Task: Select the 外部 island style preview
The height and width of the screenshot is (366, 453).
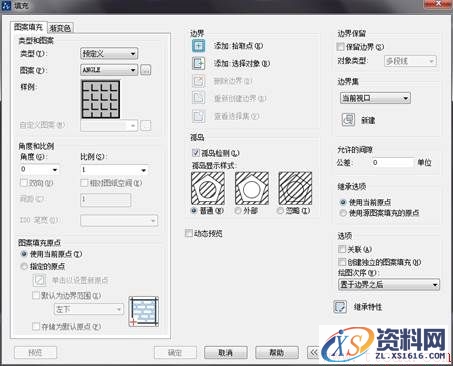Action: click(252, 188)
